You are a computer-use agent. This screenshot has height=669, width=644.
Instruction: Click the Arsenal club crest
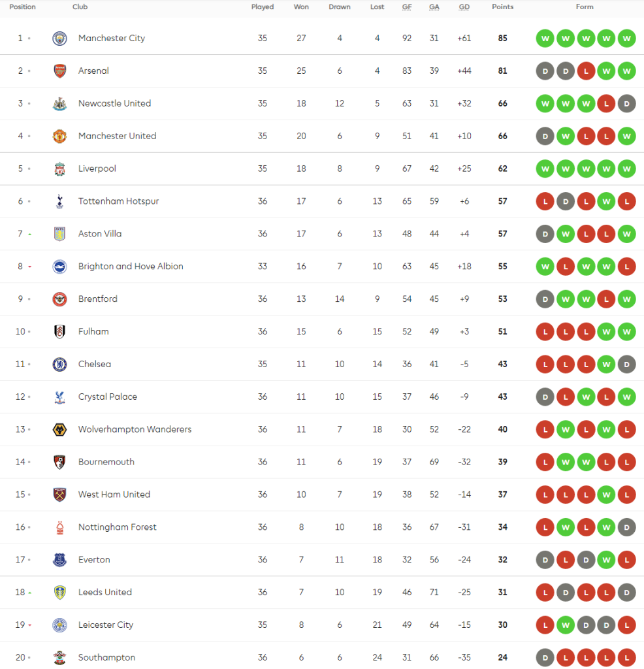[x=59, y=71]
